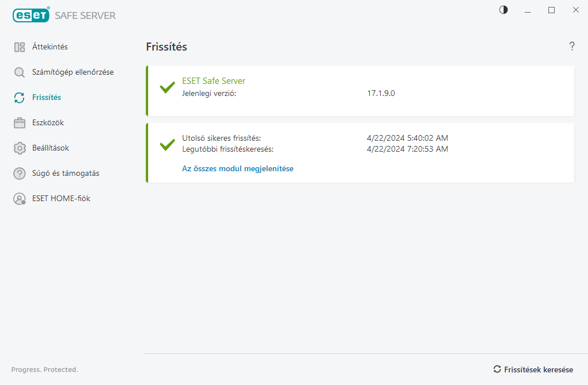Click the ESET Safe Server title text

(214, 81)
